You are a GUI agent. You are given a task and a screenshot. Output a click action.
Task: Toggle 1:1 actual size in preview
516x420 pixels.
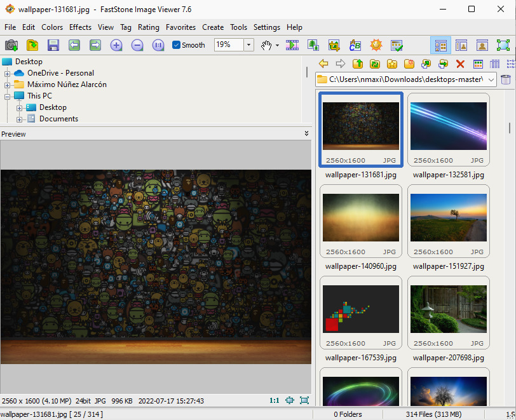(x=275, y=400)
